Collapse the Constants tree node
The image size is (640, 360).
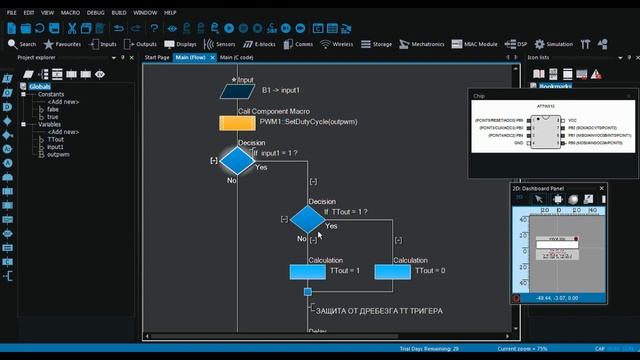pos(24,94)
